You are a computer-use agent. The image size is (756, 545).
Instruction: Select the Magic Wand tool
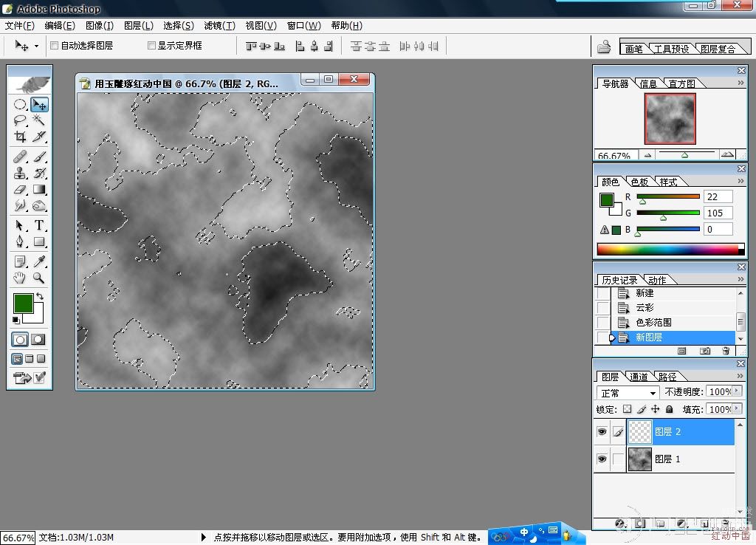coord(39,120)
